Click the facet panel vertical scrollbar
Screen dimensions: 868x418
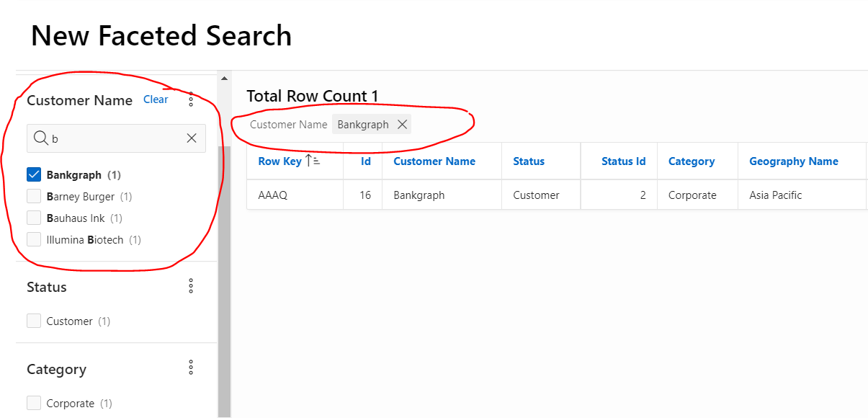[224, 281]
